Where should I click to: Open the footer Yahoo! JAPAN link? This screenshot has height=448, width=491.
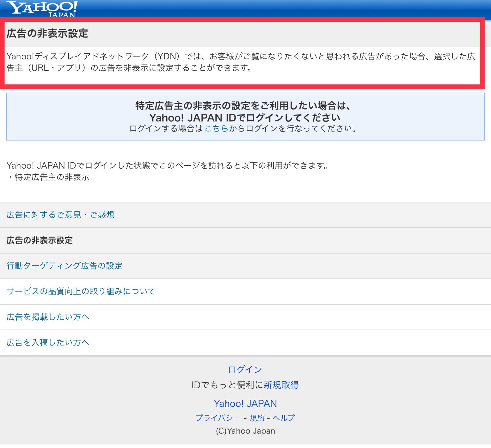(245, 403)
